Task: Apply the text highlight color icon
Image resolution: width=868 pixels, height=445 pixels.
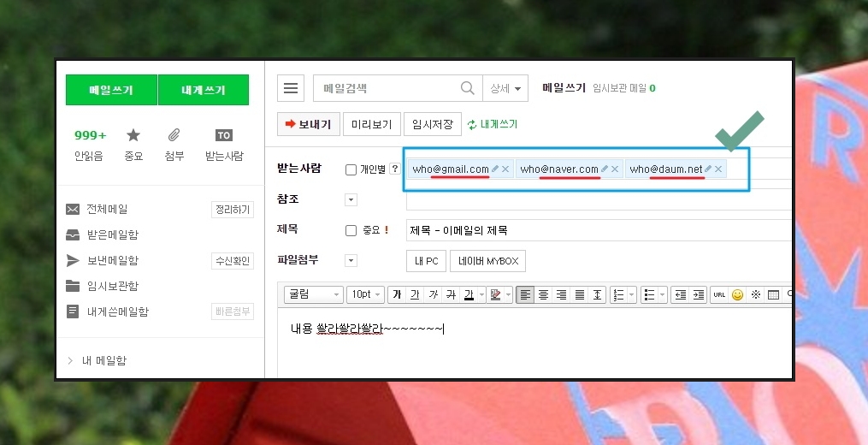Action: coord(495,295)
